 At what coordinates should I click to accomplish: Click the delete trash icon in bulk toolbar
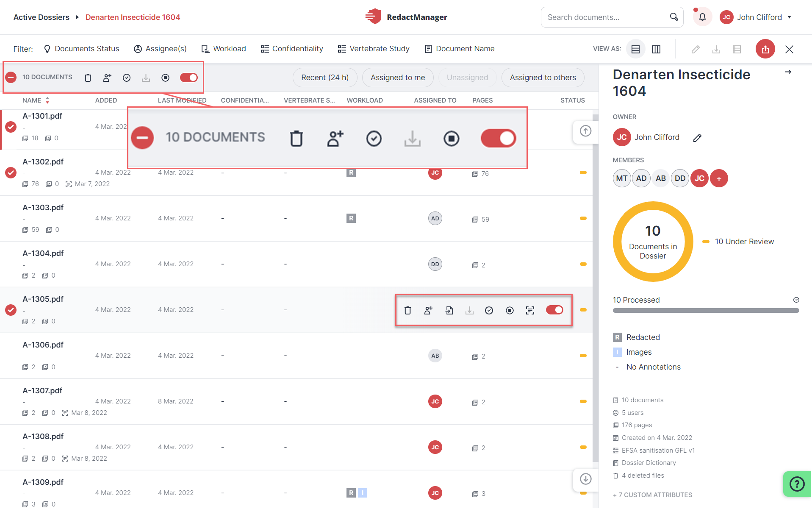pyautogui.click(x=88, y=78)
